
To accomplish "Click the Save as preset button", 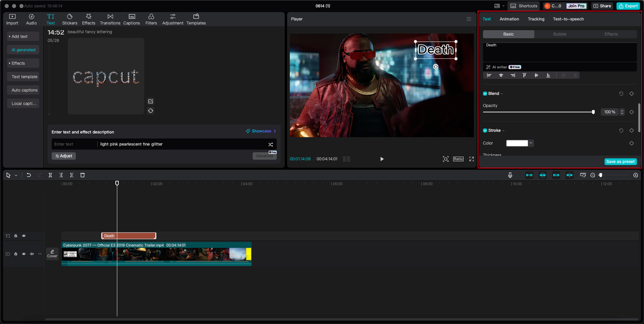I will [x=620, y=161].
